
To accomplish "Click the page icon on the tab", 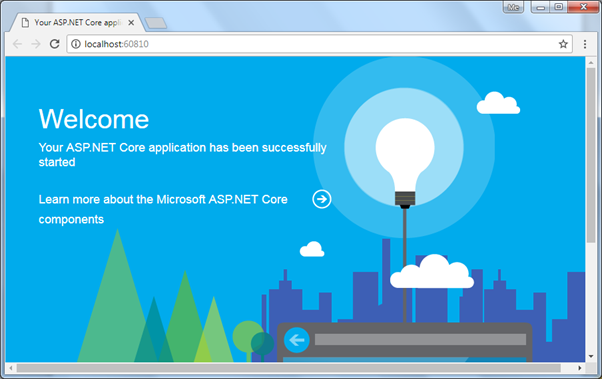I will 25,23.
